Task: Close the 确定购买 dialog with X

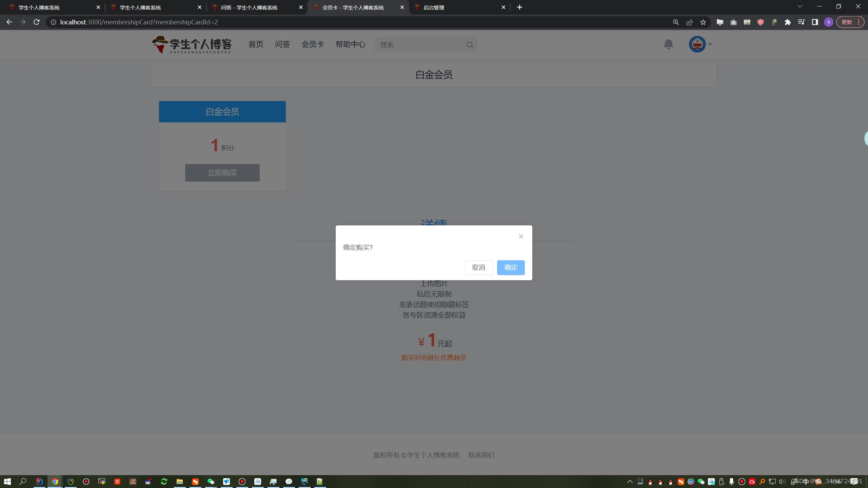Action: click(x=521, y=237)
